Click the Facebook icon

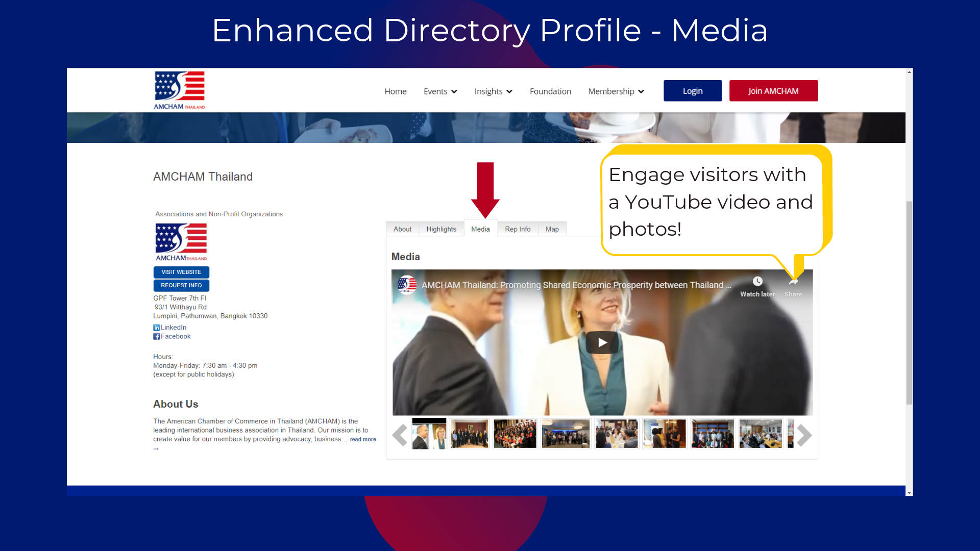157,336
